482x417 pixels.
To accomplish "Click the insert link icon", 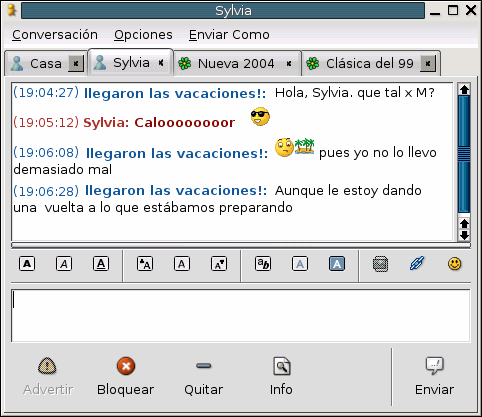I will [417, 264].
